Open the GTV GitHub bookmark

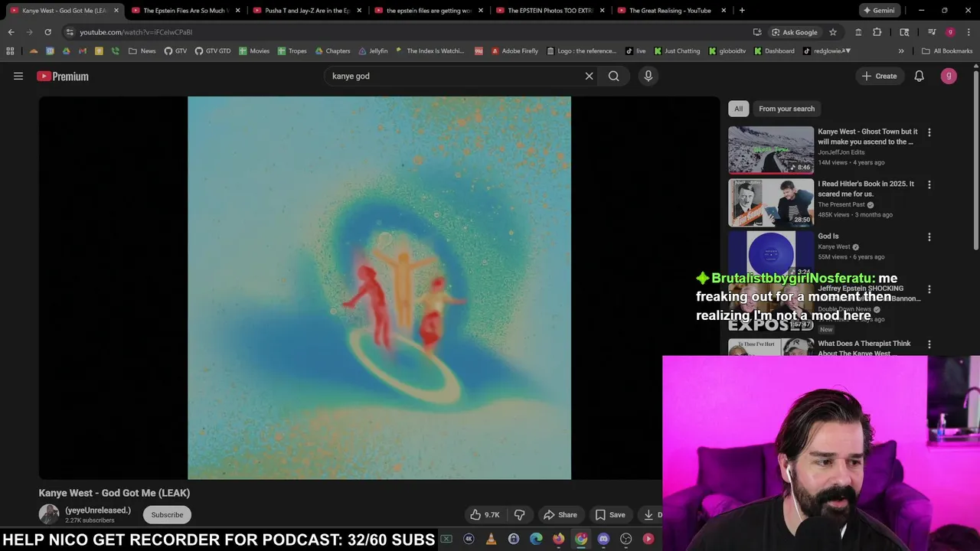(175, 51)
